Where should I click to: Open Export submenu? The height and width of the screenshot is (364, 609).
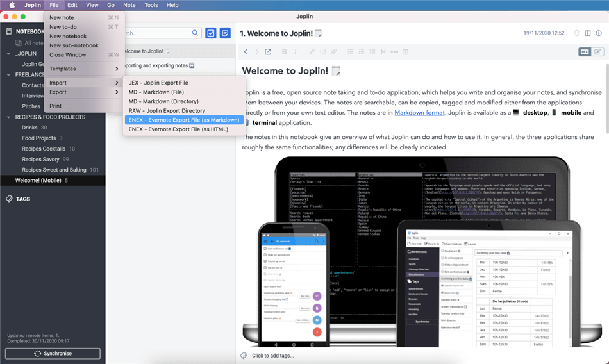point(84,92)
